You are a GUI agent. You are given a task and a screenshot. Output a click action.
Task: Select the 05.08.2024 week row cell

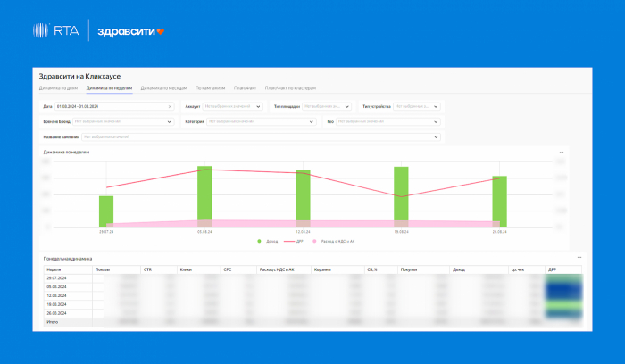68,287
